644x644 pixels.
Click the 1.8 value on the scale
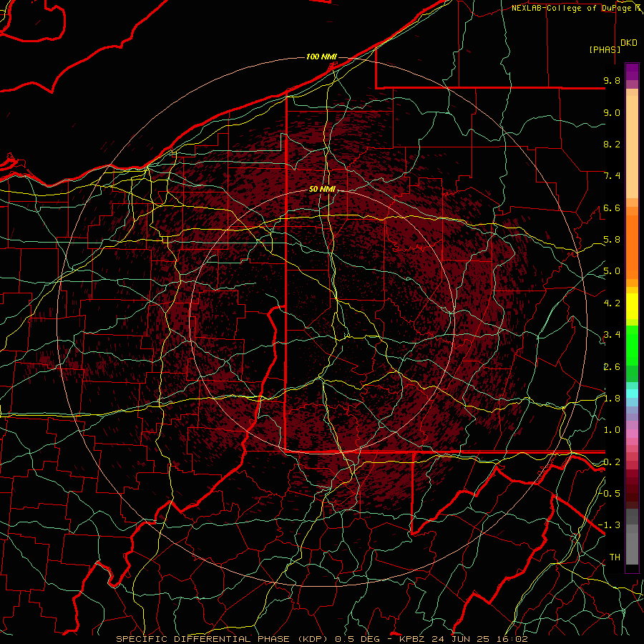[612, 399]
